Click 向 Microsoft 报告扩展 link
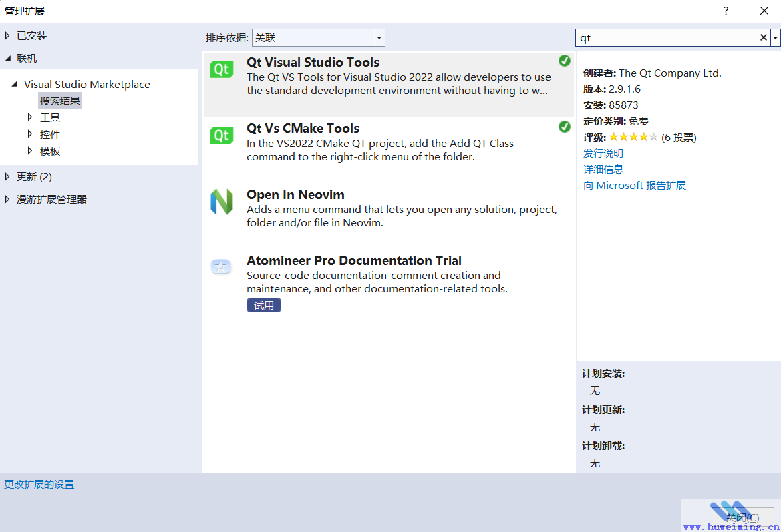 coord(635,185)
